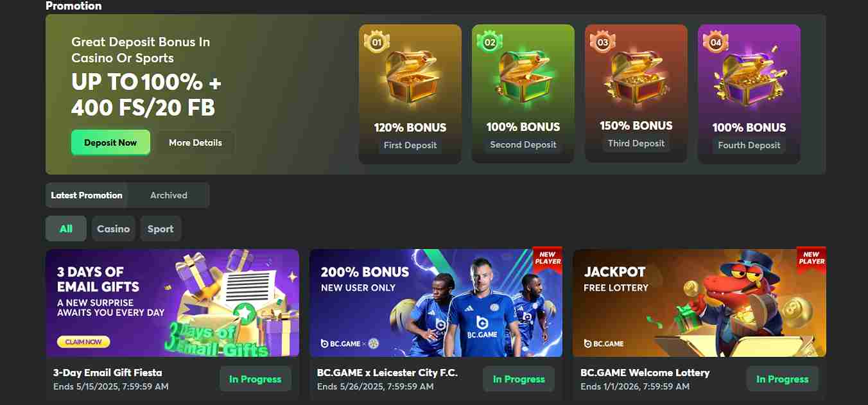Filter promotions by Casino
Image resolution: width=868 pixels, height=405 pixels.
pos(114,228)
